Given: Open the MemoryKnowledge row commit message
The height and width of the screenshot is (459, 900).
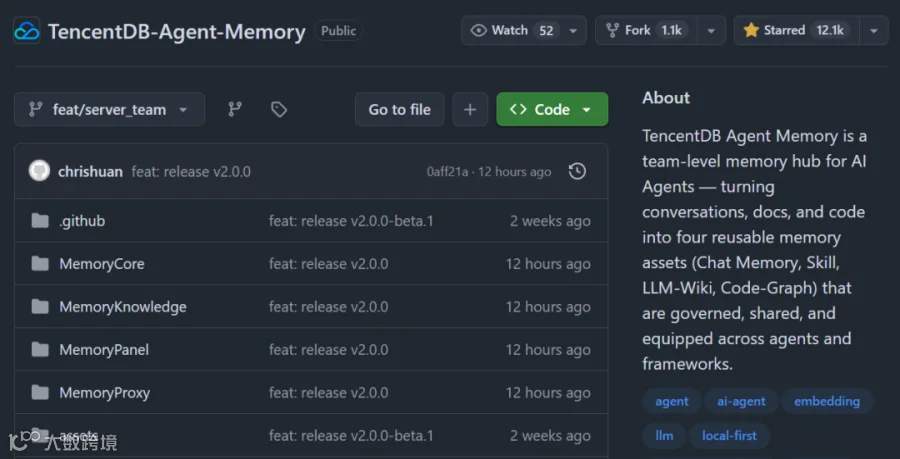Looking at the screenshot, I should (328, 307).
